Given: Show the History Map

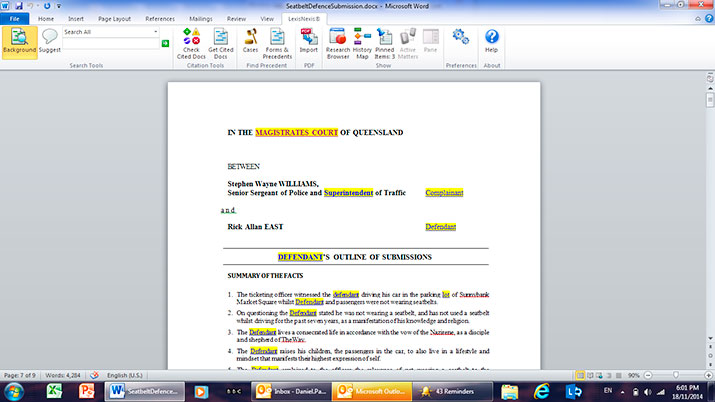Looking at the screenshot, I should coord(362,43).
